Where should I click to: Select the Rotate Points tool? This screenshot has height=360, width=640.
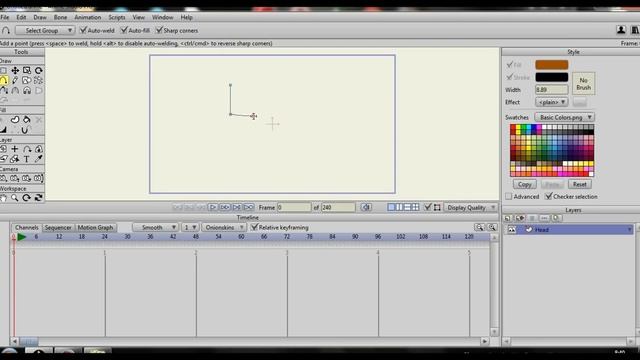[x=39, y=71]
